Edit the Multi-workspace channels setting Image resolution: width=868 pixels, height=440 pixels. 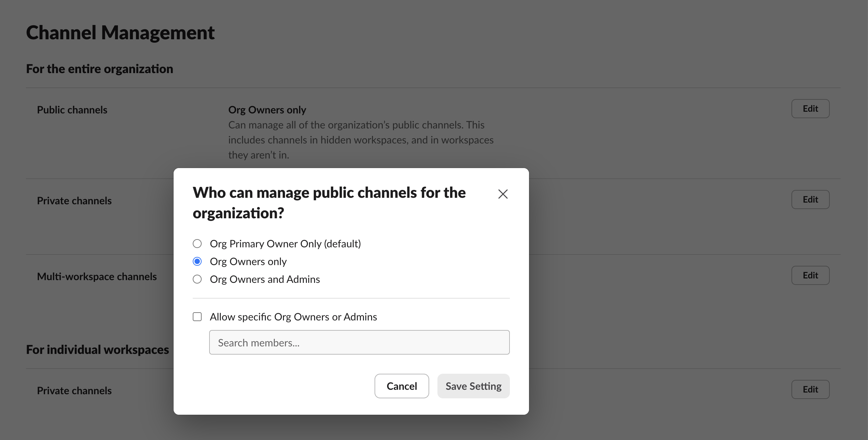pyautogui.click(x=810, y=275)
